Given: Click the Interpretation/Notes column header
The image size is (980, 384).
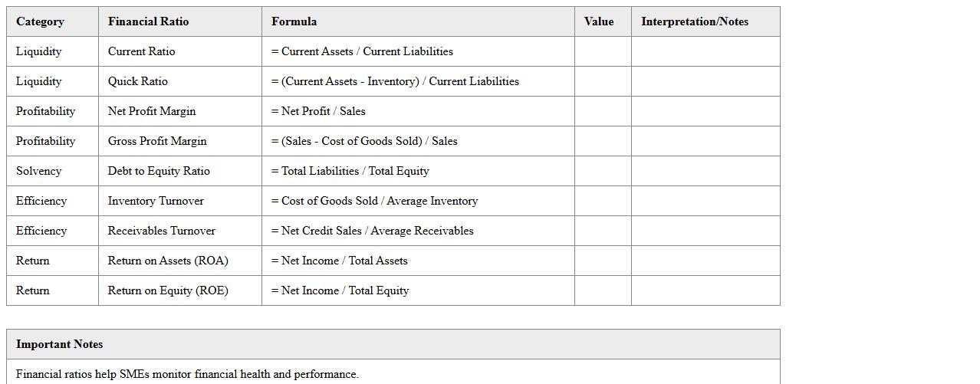Looking at the screenshot, I should point(695,21).
